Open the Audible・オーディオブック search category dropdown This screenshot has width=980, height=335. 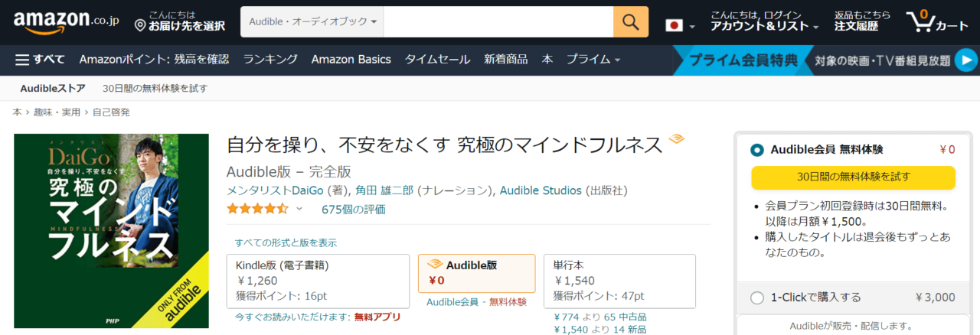click(x=312, y=22)
